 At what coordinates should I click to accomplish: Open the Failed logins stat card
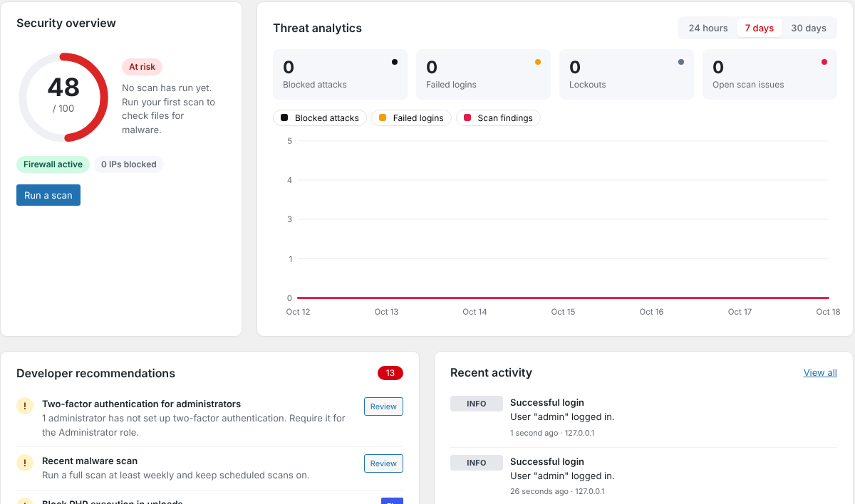click(x=483, y=74)
